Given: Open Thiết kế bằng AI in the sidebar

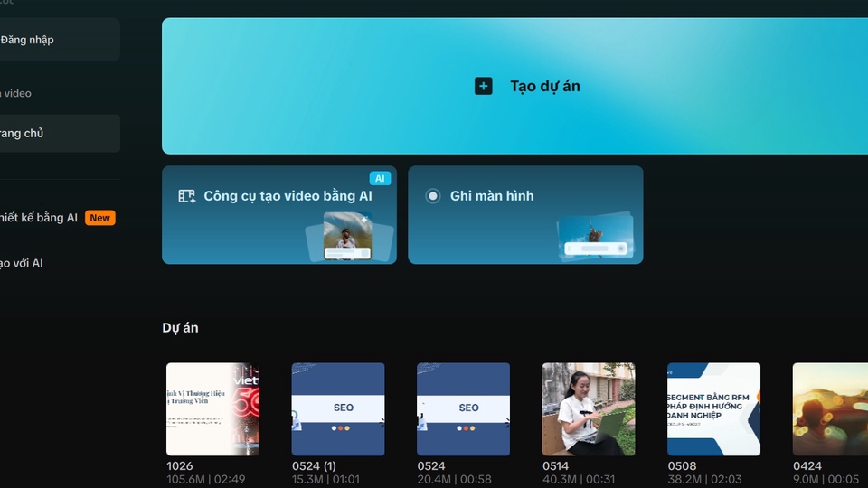Looking at the screenshot, I should click(38, 218).
